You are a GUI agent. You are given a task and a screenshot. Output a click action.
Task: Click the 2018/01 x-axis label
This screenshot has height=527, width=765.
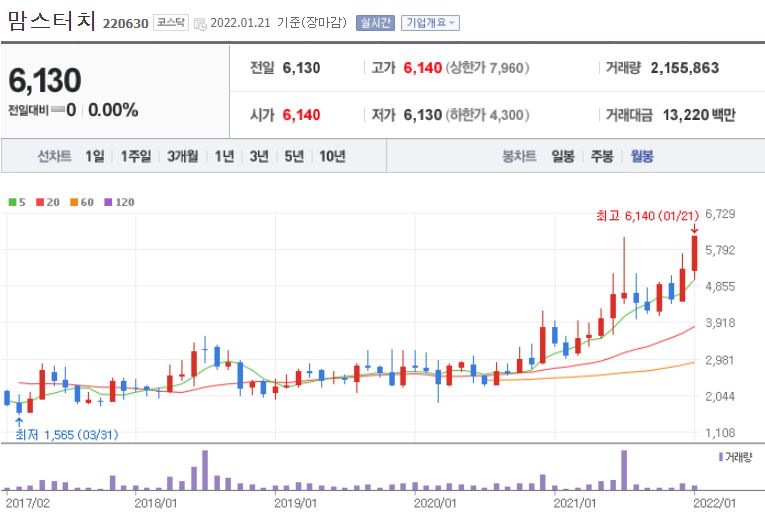(156, 503)
